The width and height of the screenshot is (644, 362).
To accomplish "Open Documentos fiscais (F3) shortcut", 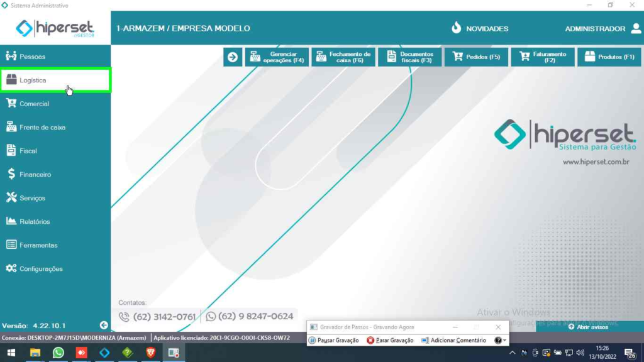I will (410, 57).
